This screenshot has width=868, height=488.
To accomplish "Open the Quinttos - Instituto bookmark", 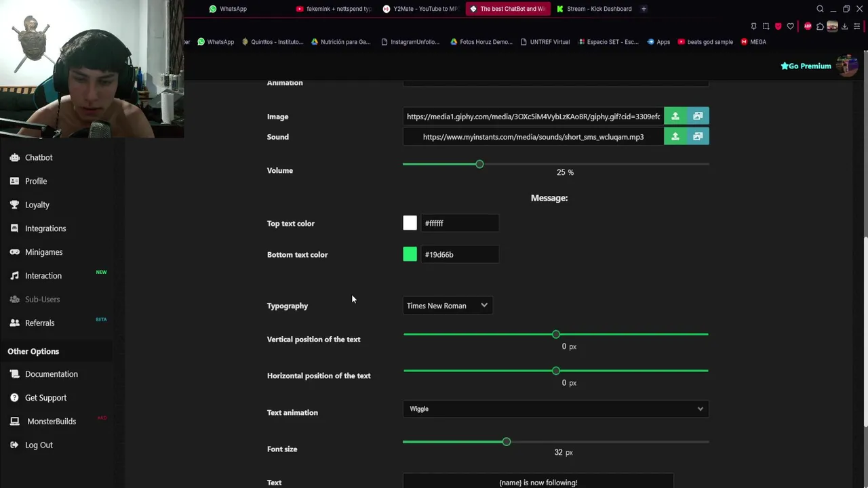I will pos(273,42).
